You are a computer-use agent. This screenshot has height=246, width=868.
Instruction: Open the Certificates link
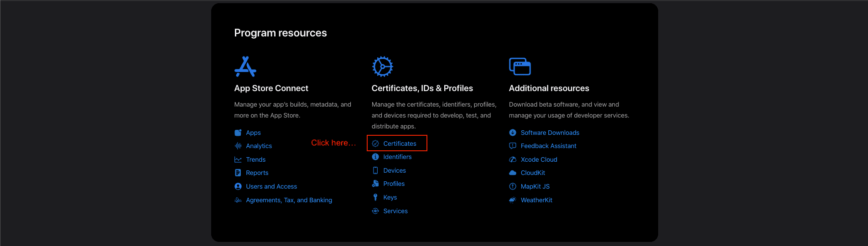[400, 143]
